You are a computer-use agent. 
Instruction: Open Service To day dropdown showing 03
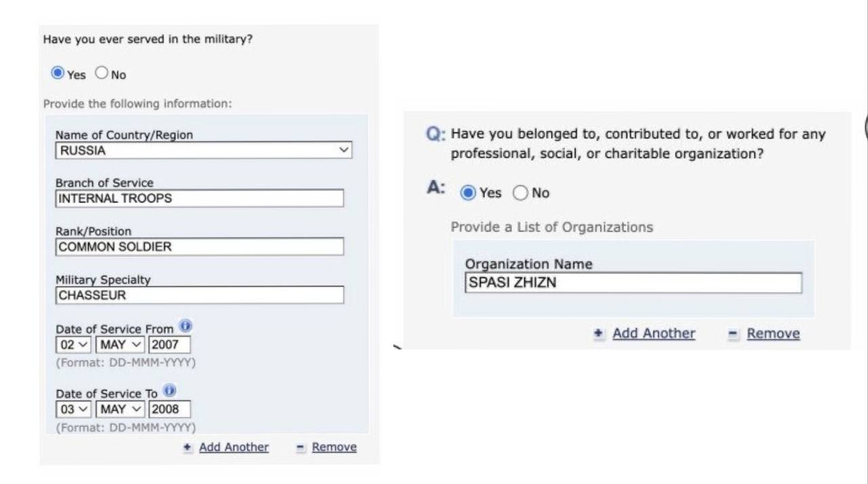(x=73, y=409)
